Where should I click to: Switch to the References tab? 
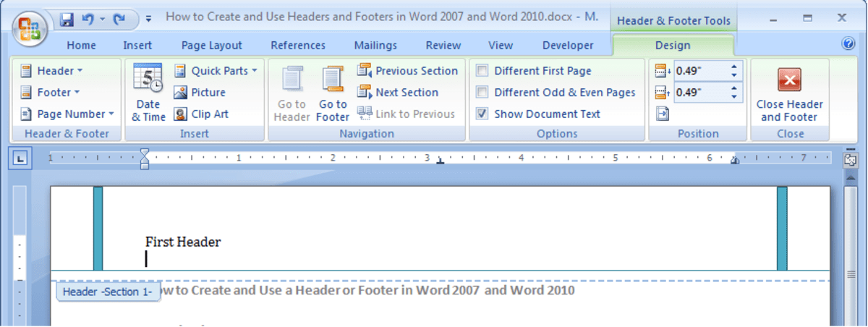298,45
